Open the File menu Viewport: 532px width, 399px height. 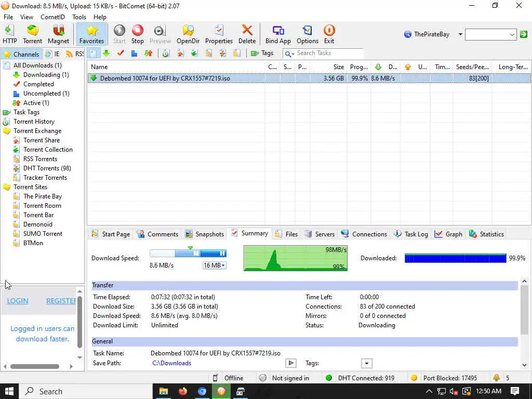coord(8,17)
